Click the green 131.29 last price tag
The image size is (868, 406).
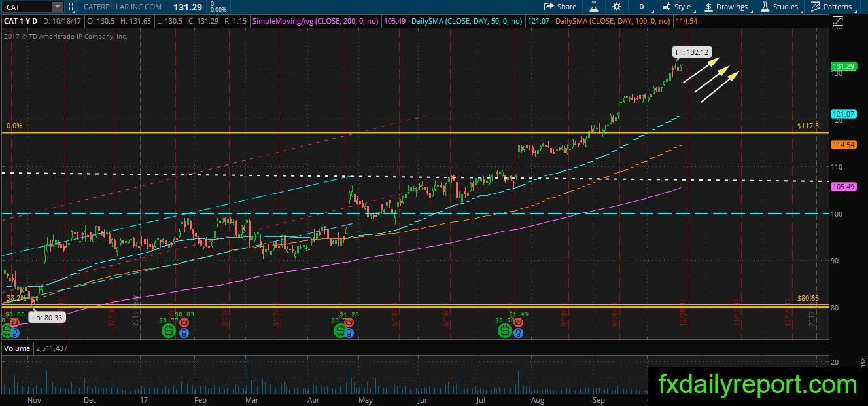pyautogui.click(x=843, y=66)
